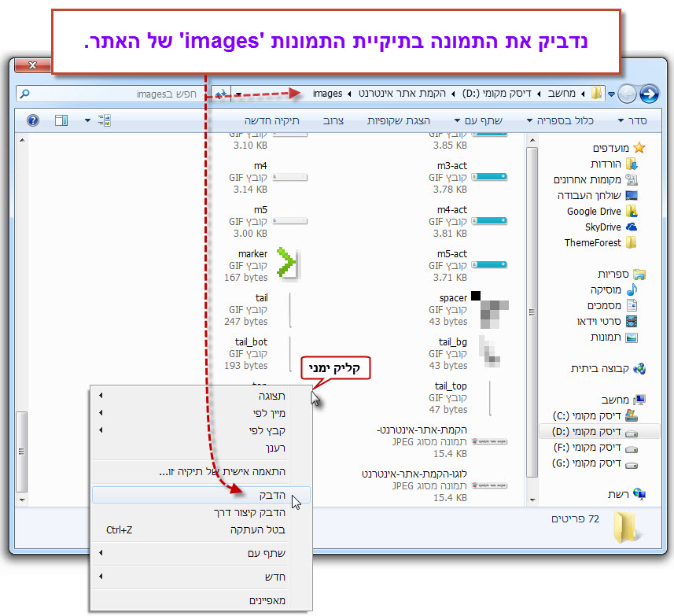Open 'הורדות' downloads in sidebar

(613, 164)
